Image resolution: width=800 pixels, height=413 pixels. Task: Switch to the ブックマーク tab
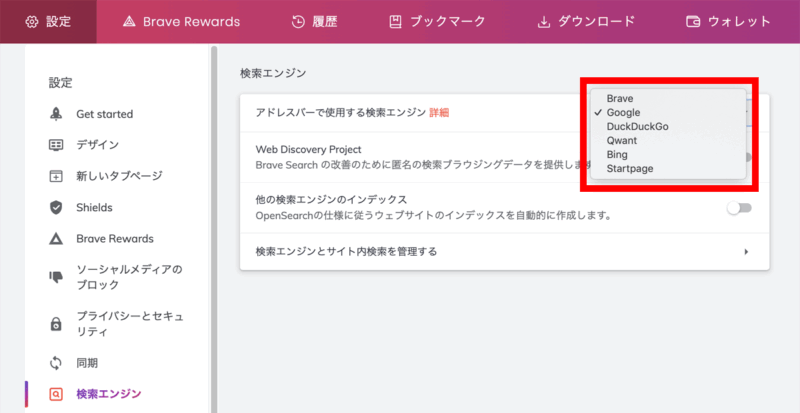(x=437, y=21)
